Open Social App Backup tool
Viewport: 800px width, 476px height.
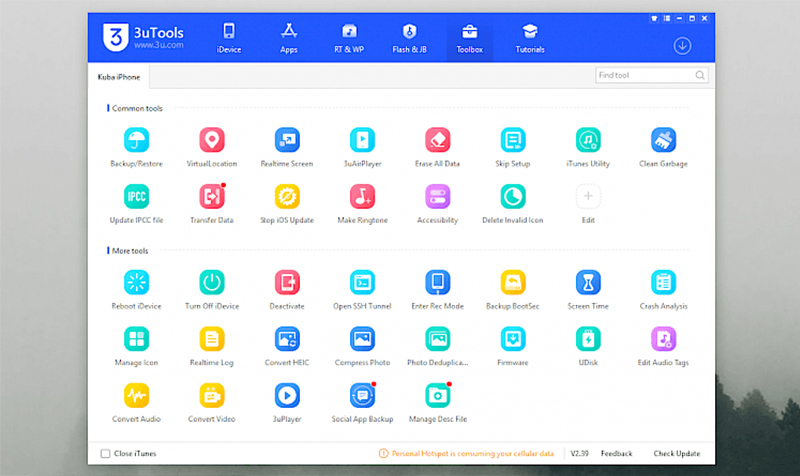(362, 395)
